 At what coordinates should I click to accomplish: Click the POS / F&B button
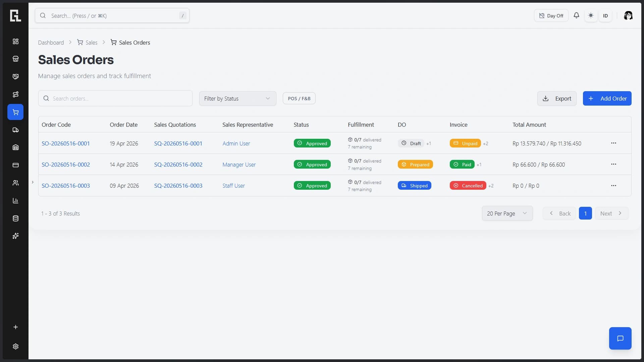(299, 98)
